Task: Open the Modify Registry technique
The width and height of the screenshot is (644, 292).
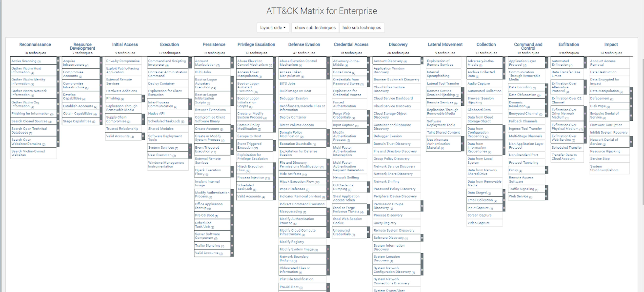Action: pyautogui.click(x=292, y=242)
